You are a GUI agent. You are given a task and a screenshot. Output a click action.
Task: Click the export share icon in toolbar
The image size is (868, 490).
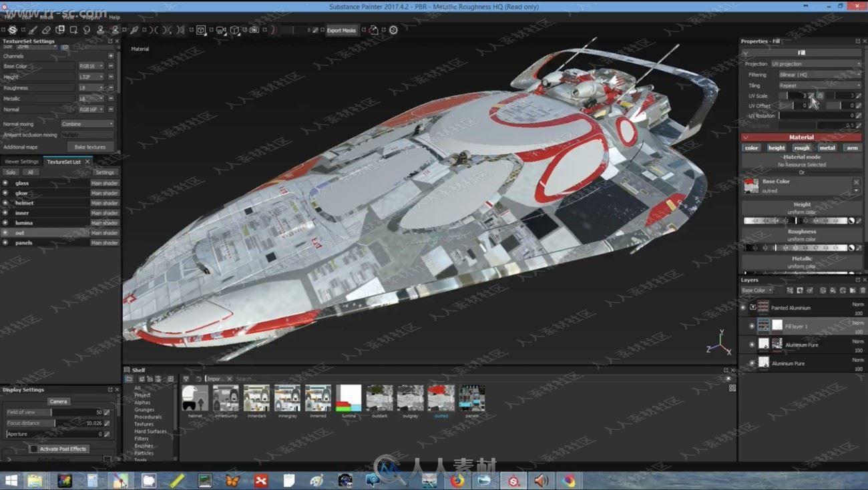point(374,30)
